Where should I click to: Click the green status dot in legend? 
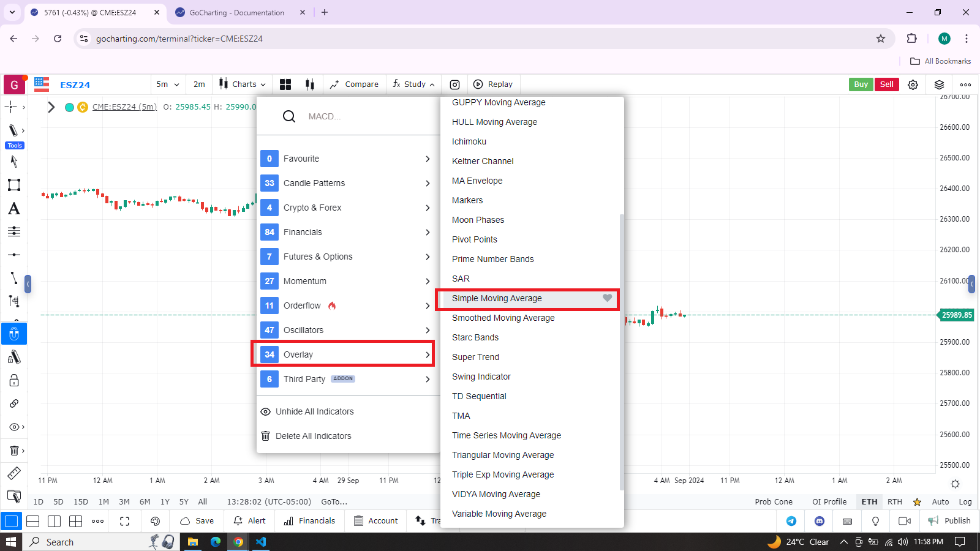point(69,107)
